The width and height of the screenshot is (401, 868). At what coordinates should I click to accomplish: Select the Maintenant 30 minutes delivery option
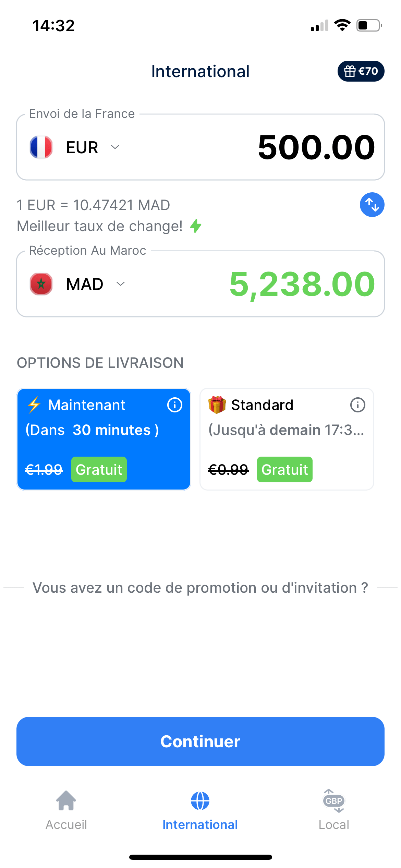point(104,439)
